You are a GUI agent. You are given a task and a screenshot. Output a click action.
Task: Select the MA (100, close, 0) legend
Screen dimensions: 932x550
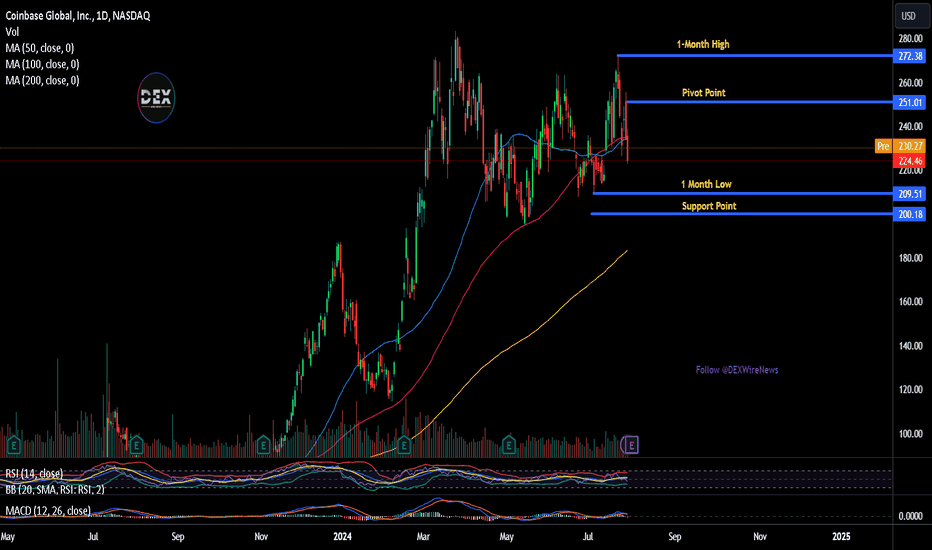42,64
